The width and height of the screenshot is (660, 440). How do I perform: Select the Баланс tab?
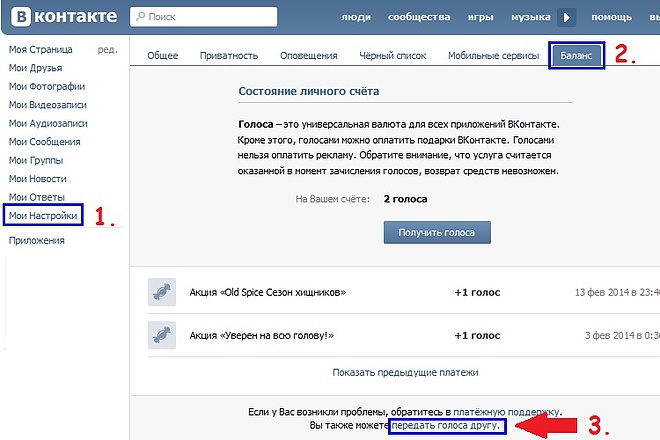576,55
